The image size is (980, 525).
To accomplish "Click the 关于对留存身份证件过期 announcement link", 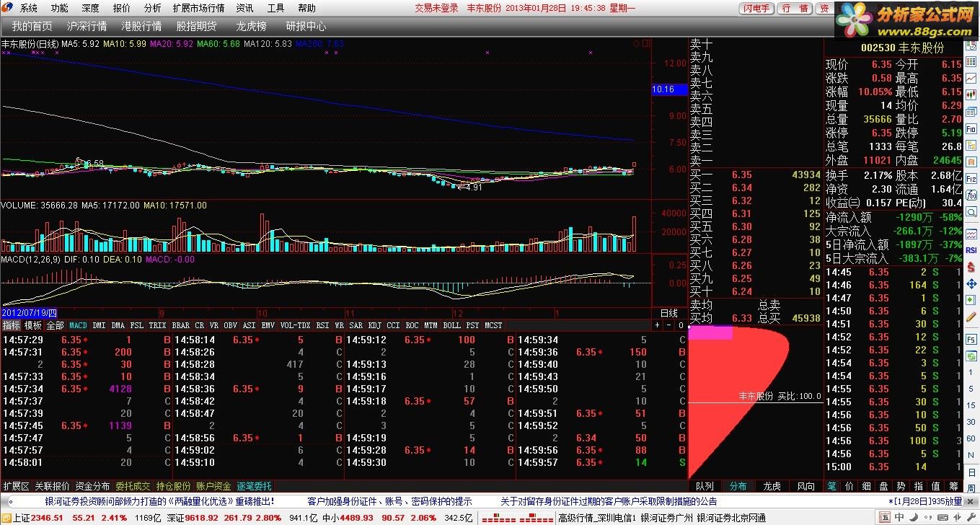I will [x=609, y=501].
